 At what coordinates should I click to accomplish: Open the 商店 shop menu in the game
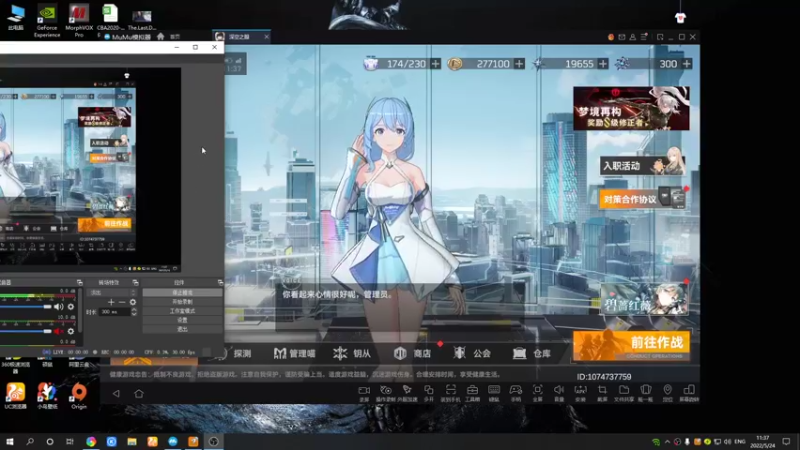click(x=412, y=353)
